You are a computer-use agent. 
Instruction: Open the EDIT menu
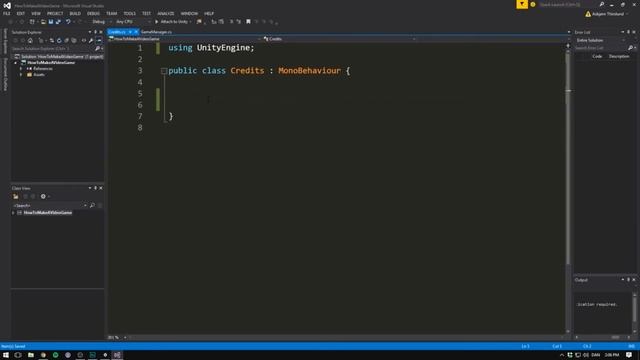click(21, 13)
